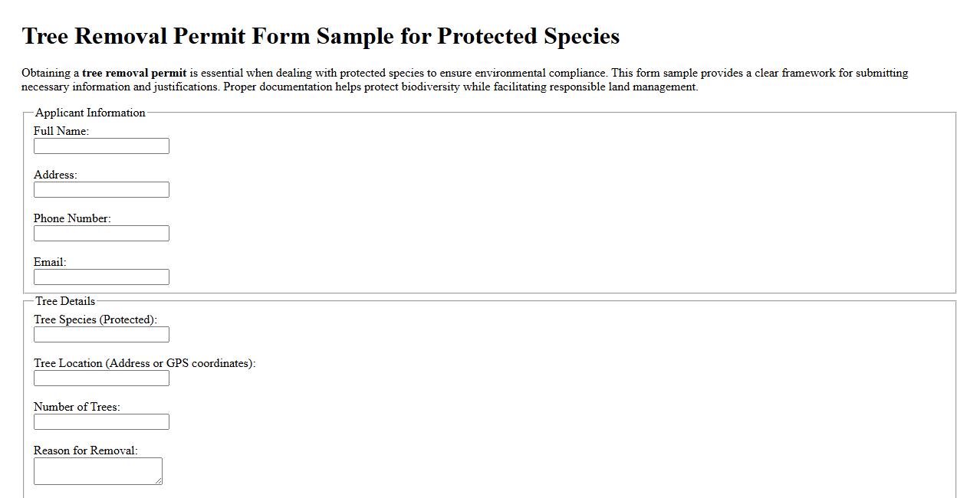
Task: Click the Full Name input field
Action: [100, 146]
